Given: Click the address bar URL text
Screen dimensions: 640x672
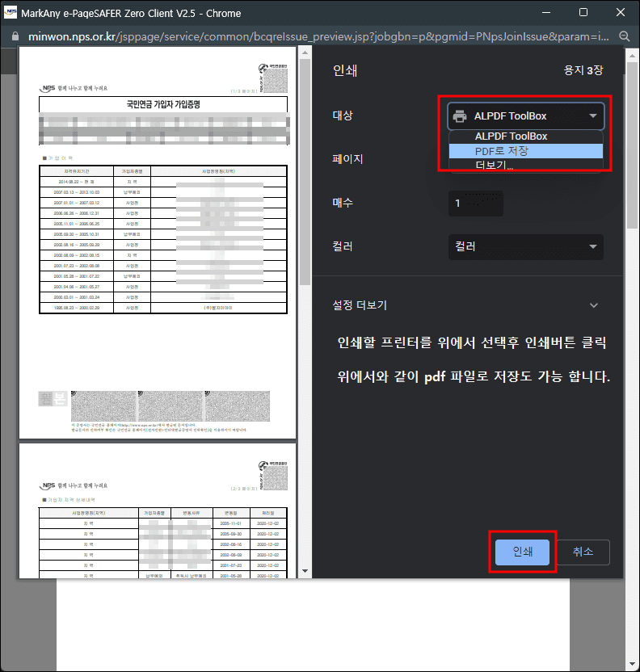Looking at the screenshot, I should (318, 36).
